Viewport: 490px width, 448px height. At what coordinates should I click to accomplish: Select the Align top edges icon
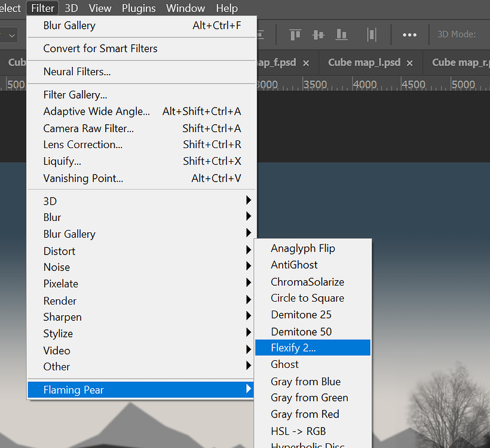(x=295, y=35)
